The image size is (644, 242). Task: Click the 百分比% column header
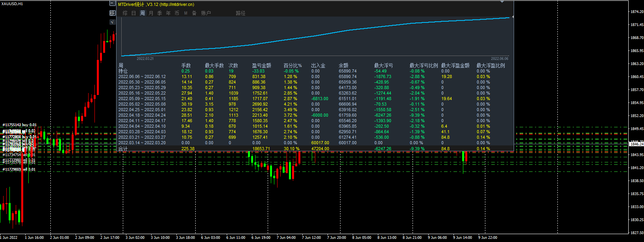pos(293,65)
